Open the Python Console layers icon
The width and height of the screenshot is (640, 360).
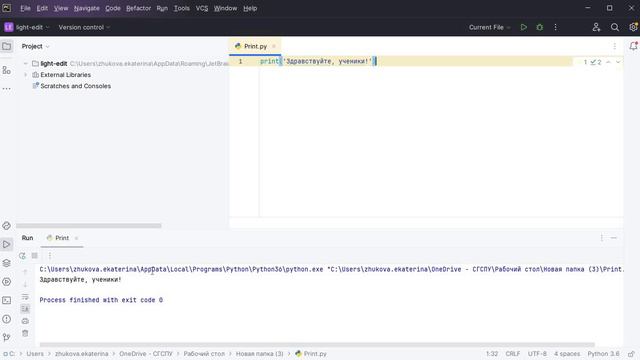[x=7, y=263]
